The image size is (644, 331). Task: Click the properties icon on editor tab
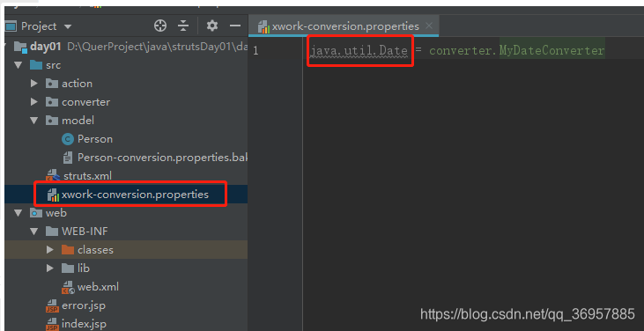click(x=263, y=26)
